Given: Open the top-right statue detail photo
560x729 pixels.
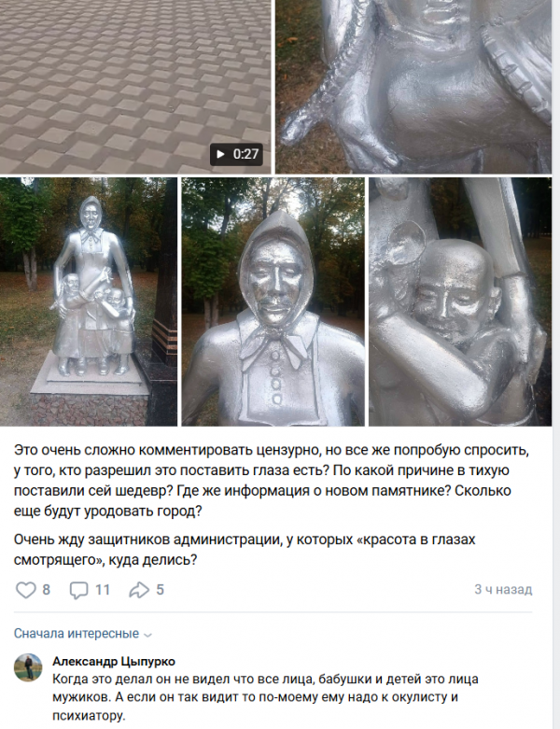Looking at the screenshot, I should click(413, 87).
